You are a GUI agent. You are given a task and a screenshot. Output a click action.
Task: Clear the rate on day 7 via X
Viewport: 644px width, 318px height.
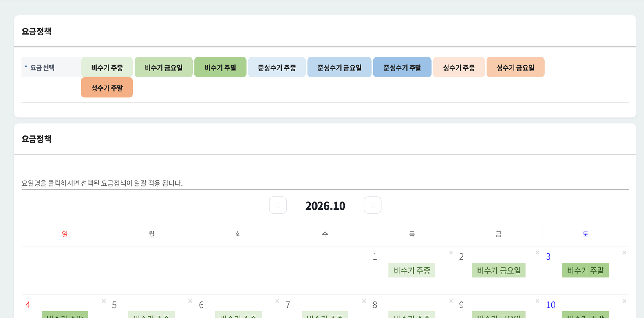tap(364, 301)
